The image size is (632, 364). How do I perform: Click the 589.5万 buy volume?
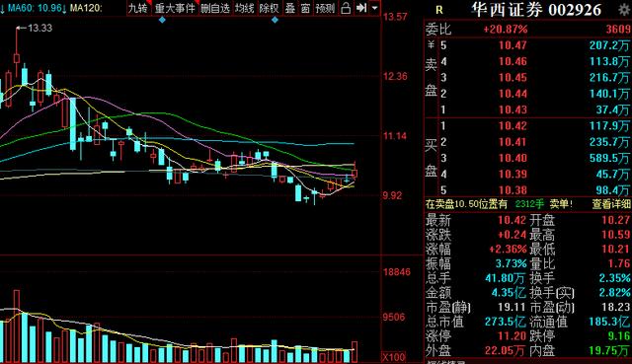click(x=609, y=158)
